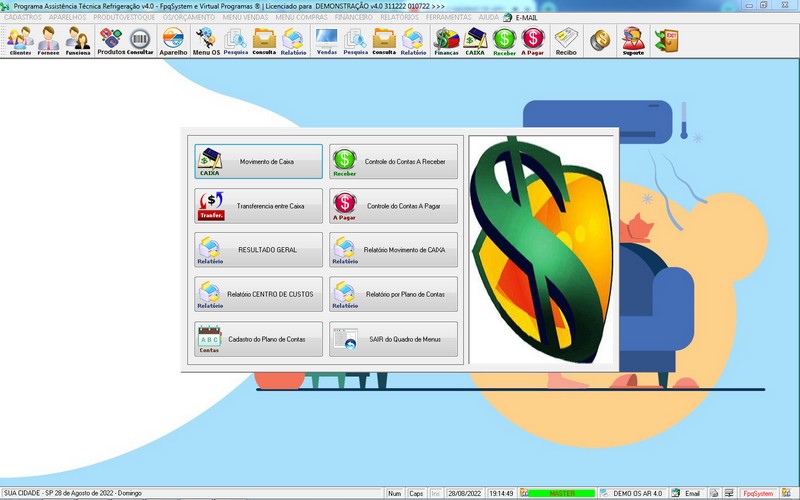This screenshot has height=500, width=800.
Task: Open the CADASTROS menu
Action: point(23,17)
